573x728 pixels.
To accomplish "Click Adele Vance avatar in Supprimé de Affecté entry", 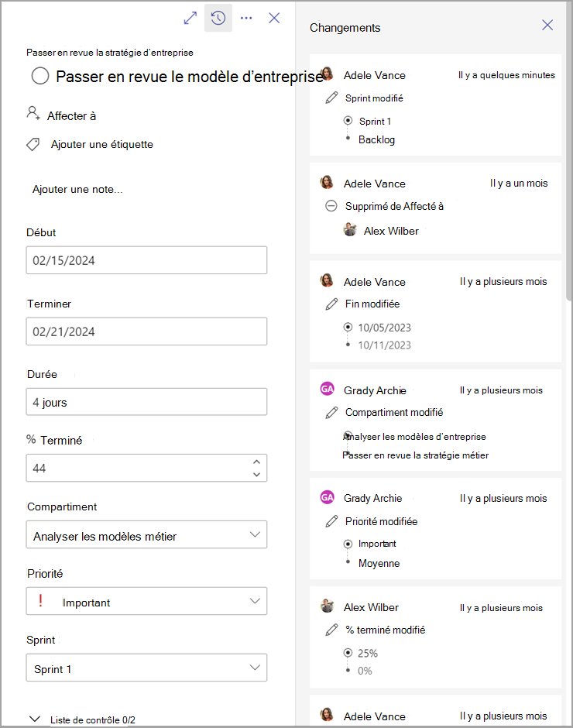I will pyautogui.click(x=327, y=182).
